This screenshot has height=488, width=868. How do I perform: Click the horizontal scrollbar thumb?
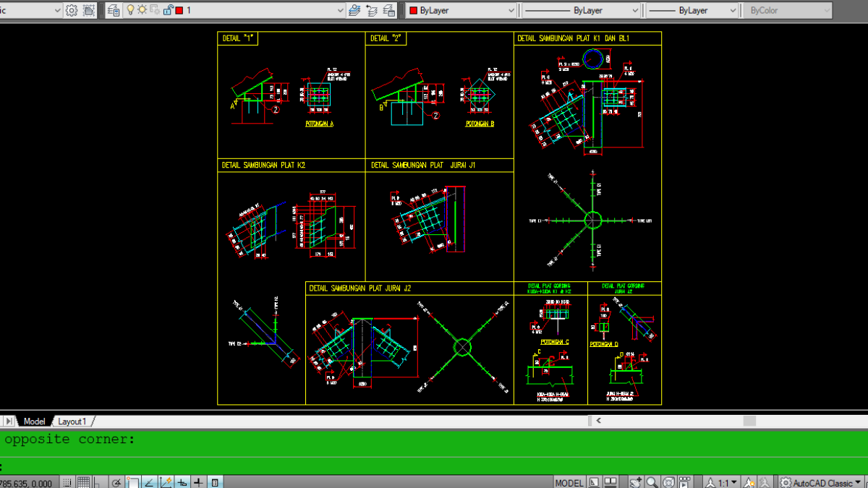pyautogui.click(x=749, y=421)
